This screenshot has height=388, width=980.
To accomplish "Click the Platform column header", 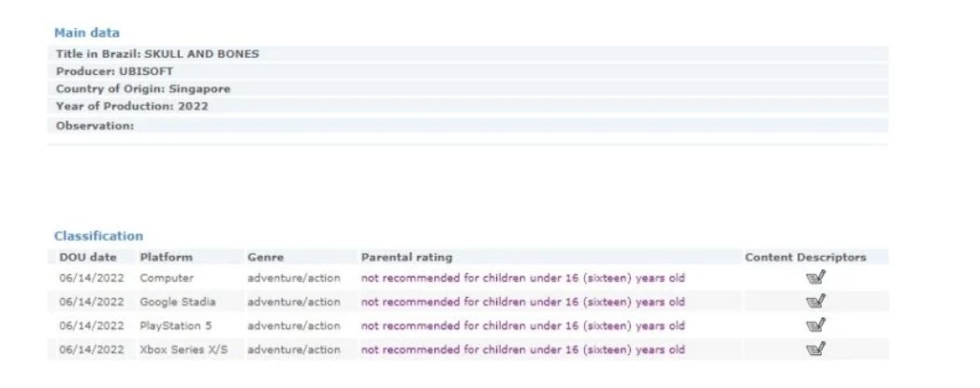I will pos(166,257).
